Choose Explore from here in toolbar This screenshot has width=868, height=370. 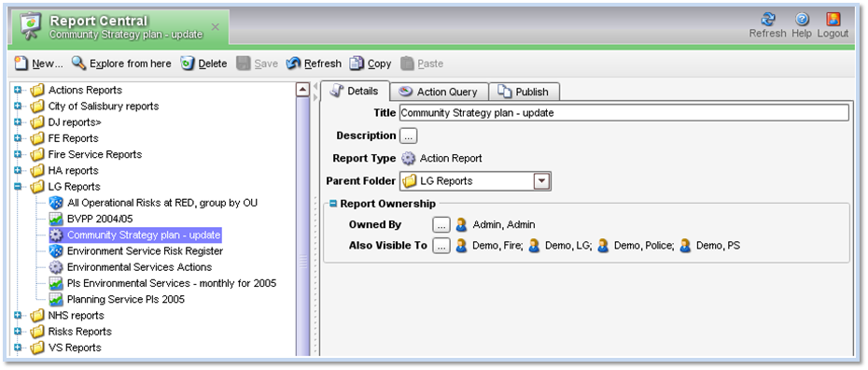[x=121, y=64]
